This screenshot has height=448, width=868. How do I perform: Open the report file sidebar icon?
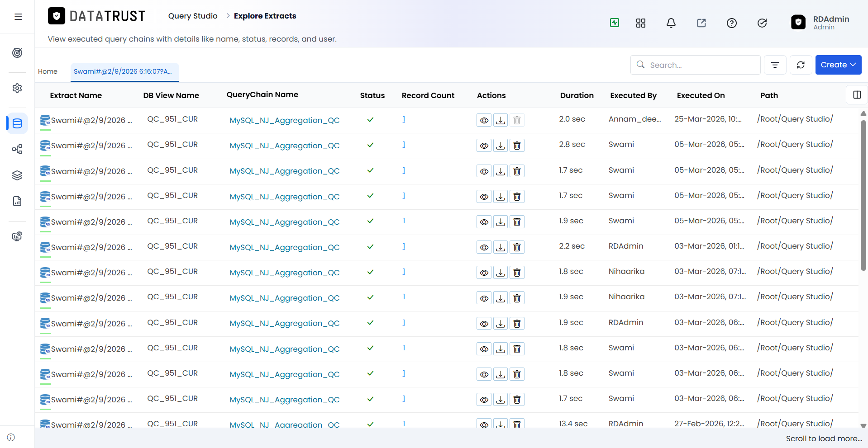pyautogui.click(x=17, y=201)
